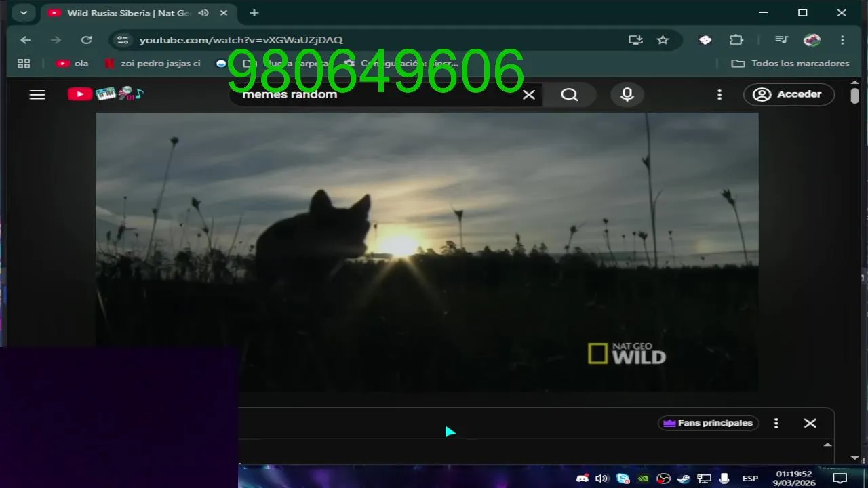Screen dimensions: 868x488
Task: Open Steam from the system tray
Action: (684, 479)
